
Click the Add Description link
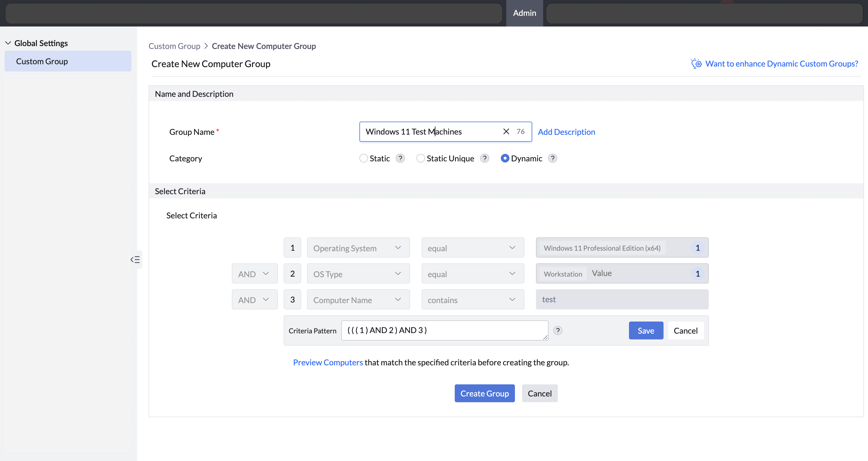pyautogui.click(x=566, y=132)
